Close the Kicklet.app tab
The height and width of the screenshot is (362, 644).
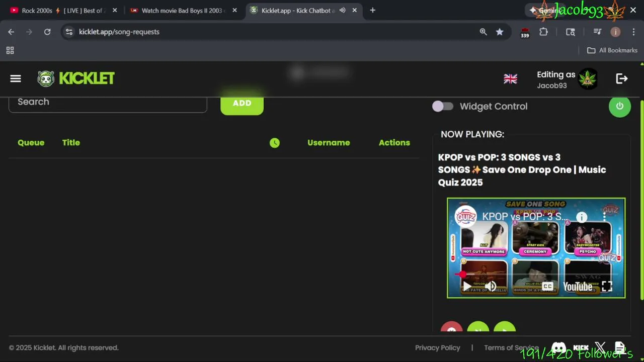click(x=355, y=10)
